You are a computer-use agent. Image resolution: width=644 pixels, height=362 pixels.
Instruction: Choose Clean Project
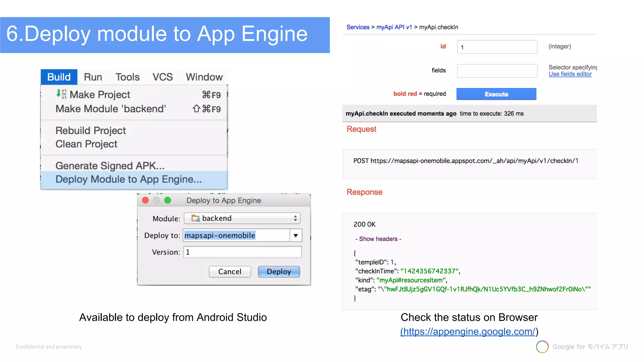click(134, 144)
